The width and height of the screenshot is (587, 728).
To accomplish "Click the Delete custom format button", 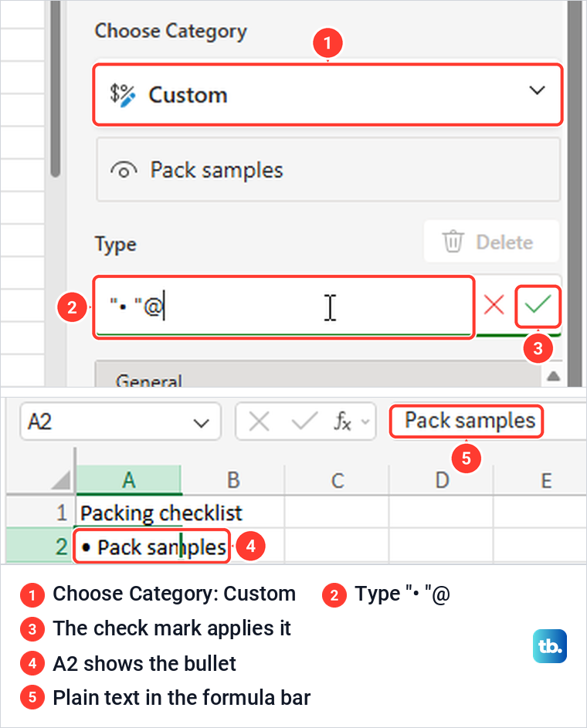I will coord(491,242).
